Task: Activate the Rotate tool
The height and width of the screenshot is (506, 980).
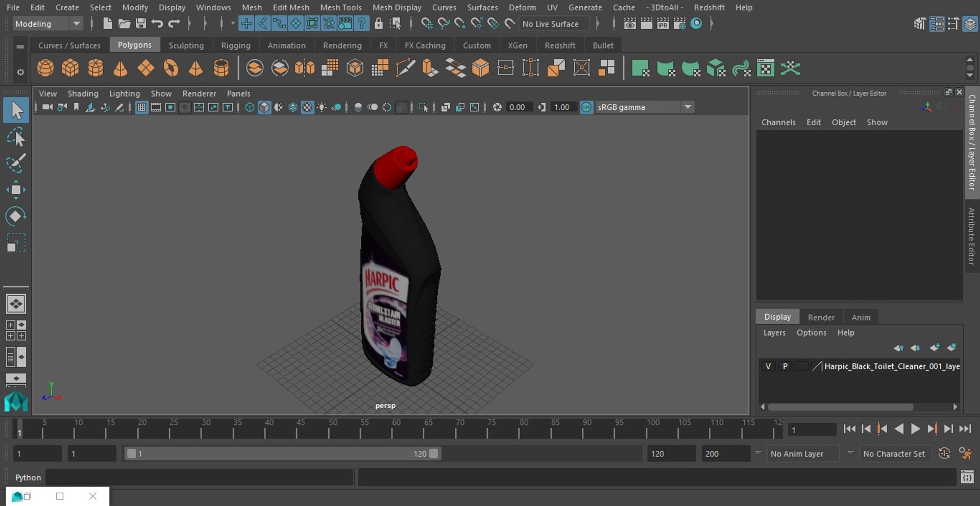Action: (16, 216)
